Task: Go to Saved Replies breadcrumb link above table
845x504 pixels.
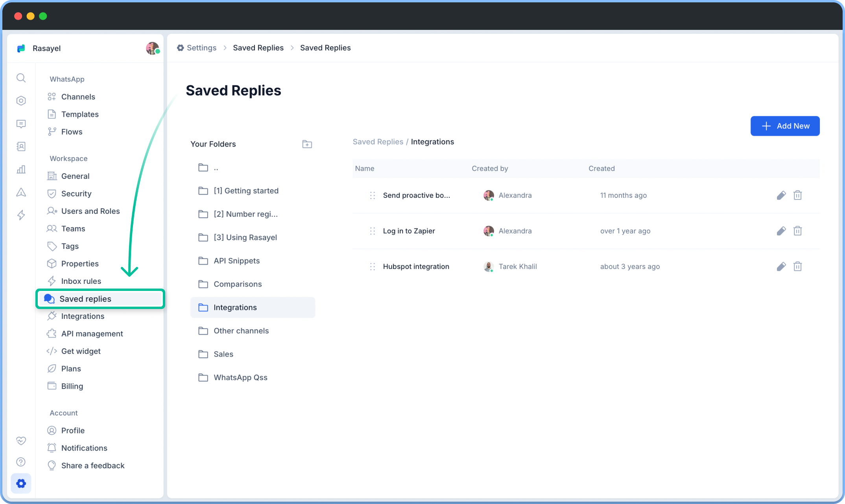Action: pyautogui.click(x=378, y=142)
